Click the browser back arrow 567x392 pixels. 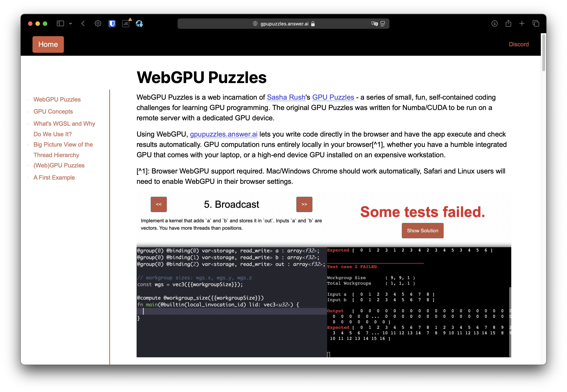coord(83,24)
